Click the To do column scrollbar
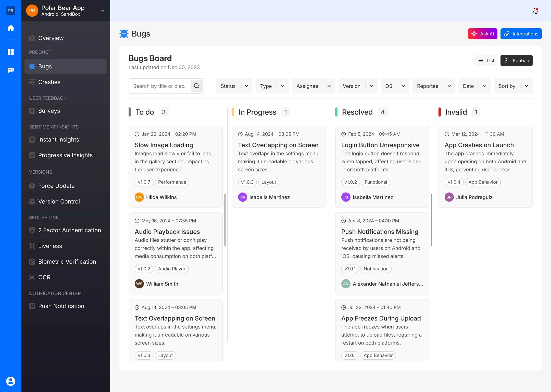 (x=225, y=220)
